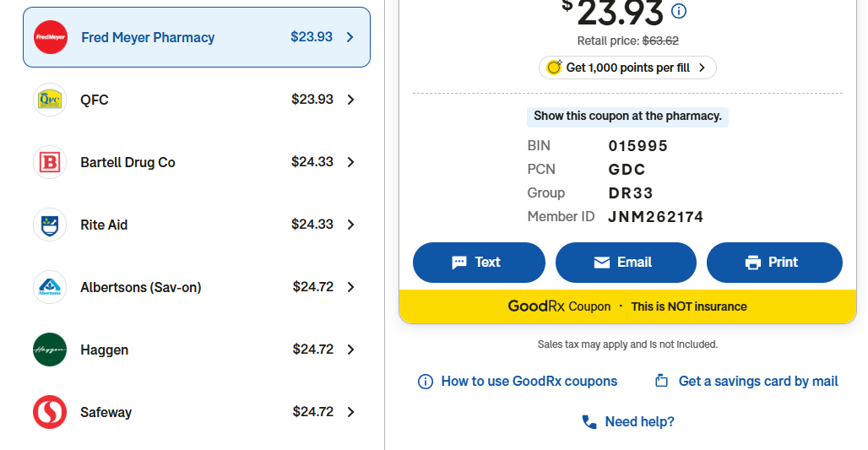This screenshot has height=450, width=868.
Task: Click the Rite Aid shield logo
Action: coord(50,225)
